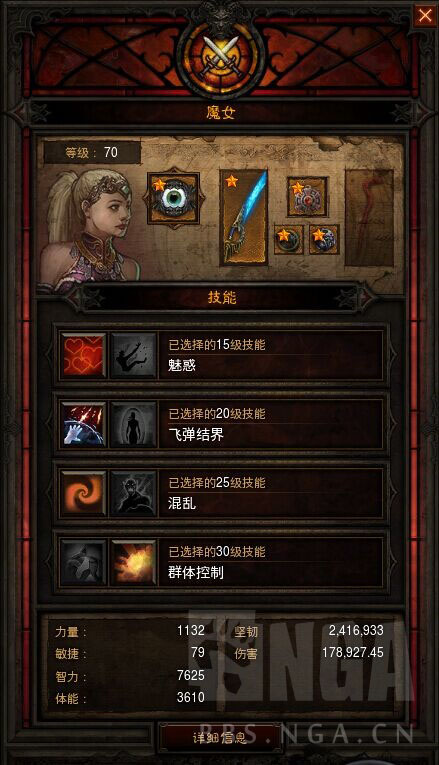
Task: Pick the dark ghoul level 25 skill
Action: pos(133,493)
